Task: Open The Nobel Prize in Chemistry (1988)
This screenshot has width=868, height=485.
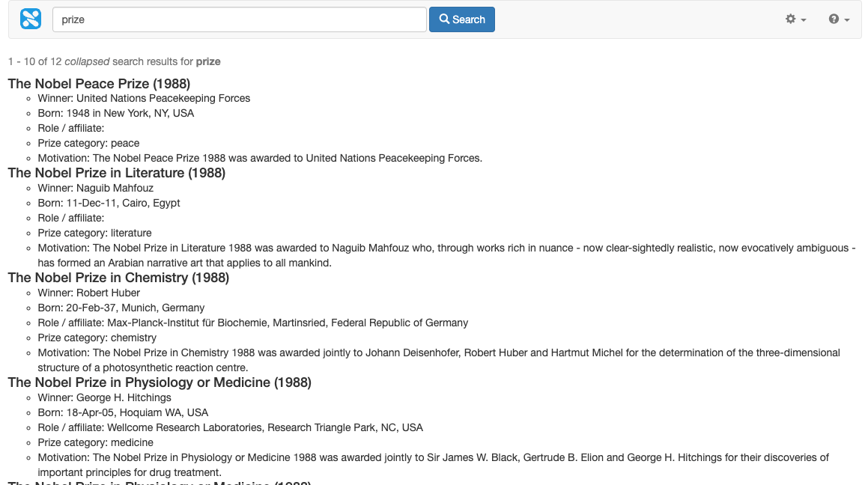Action: point(118,278)
